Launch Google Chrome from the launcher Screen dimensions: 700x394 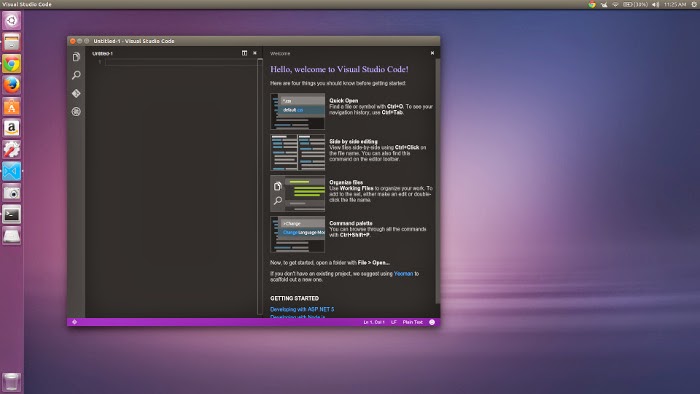point(12,64)
